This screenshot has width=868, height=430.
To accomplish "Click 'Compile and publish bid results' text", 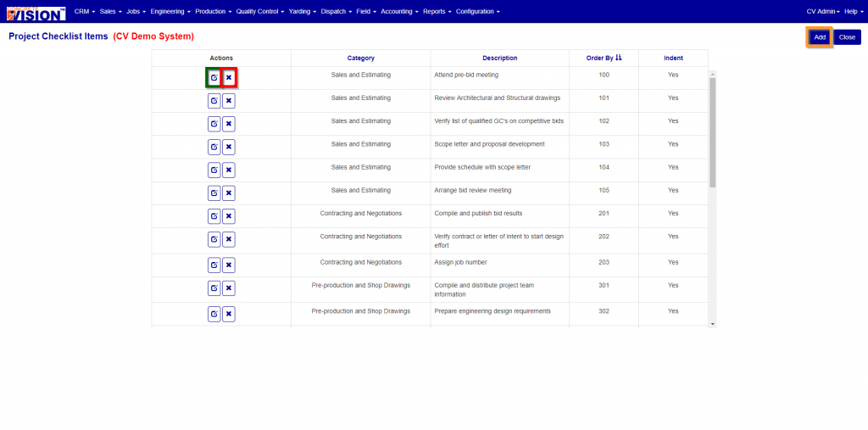I will pos(478,214).
